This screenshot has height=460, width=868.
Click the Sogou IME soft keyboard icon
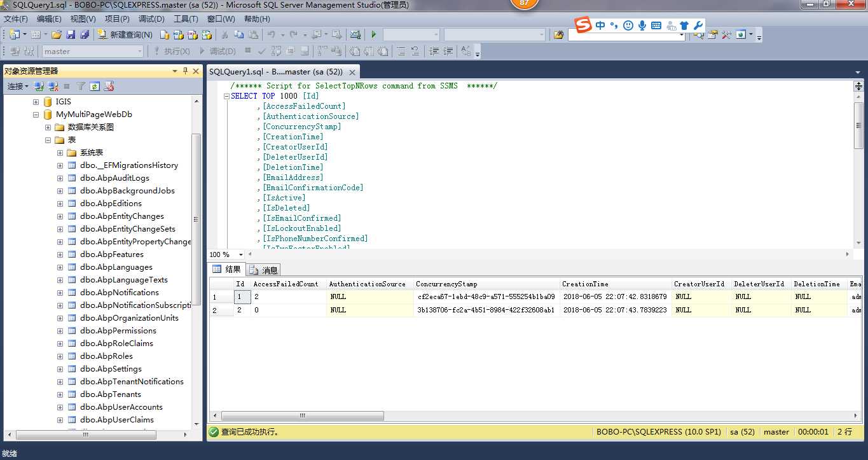pyautogui.click(x=656, y=25)
